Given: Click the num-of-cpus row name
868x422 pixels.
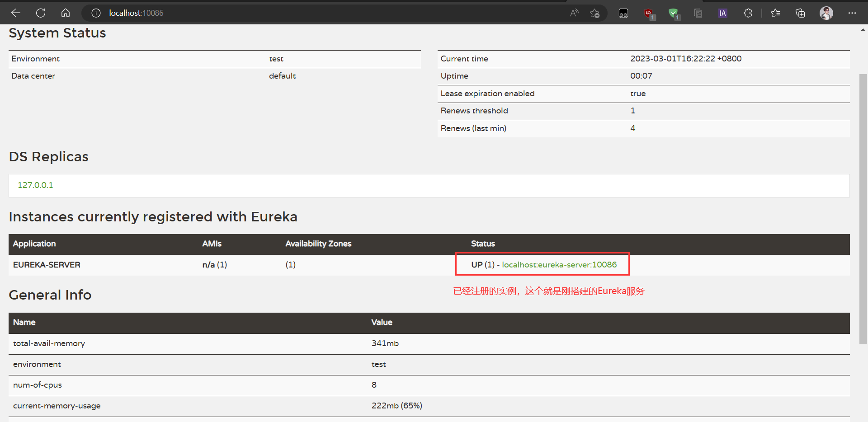Looking at the screenshot, I should coord(37,385).
